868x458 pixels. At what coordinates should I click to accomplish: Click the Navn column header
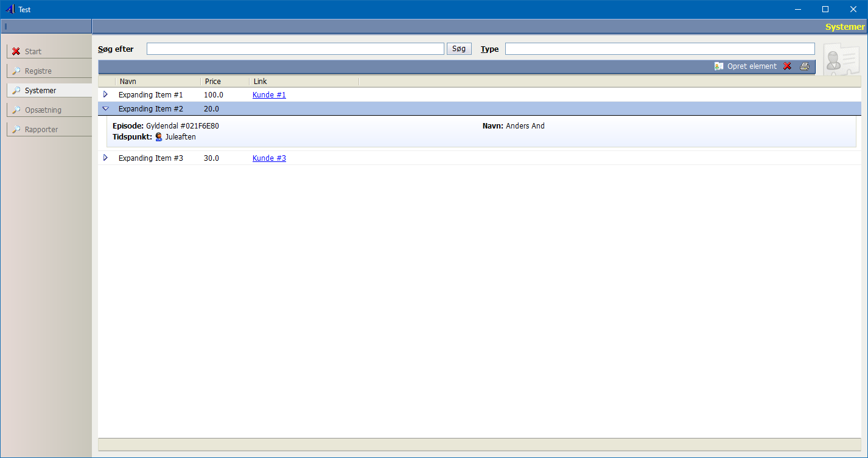[158, 82]
